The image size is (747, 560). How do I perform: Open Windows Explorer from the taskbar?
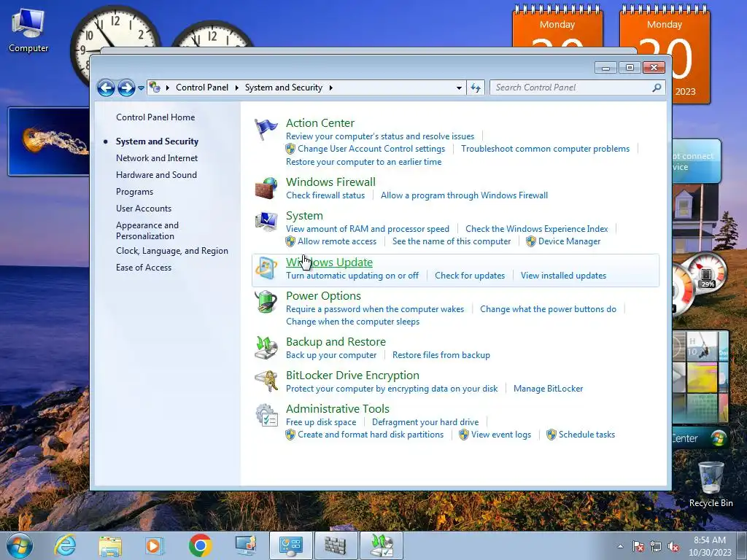coord(110,545)
